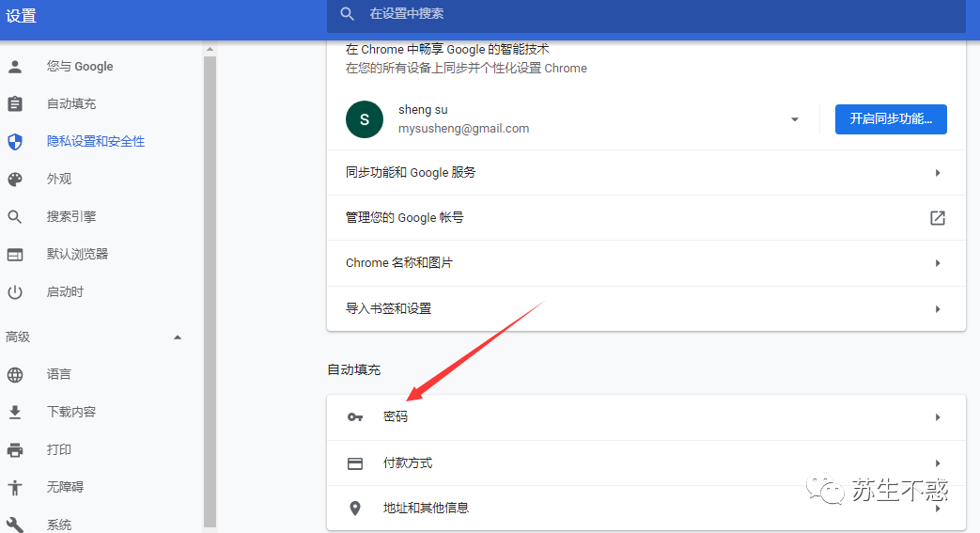The width and height of the screenshot is (980, 533).
Task: Open the 密码 settings row
Action: pos(646,417)
